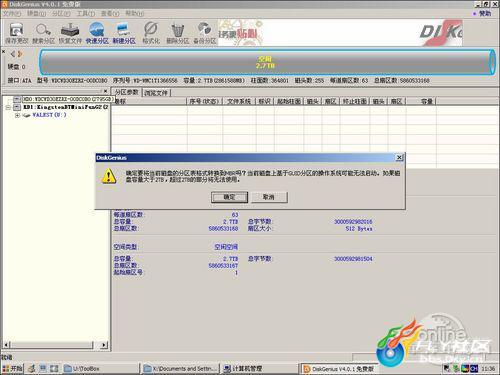Select HD0 disk item in tree

(x=68, y=99)
